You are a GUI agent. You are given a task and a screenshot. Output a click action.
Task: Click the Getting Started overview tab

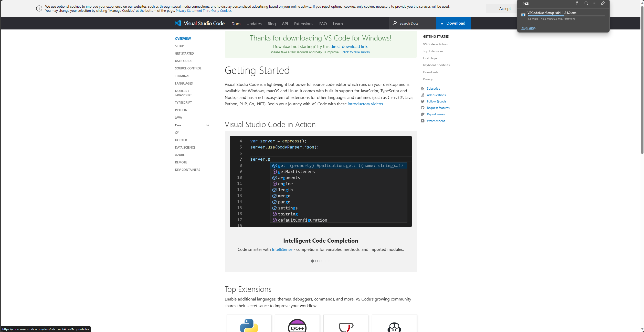coord(183,38)
